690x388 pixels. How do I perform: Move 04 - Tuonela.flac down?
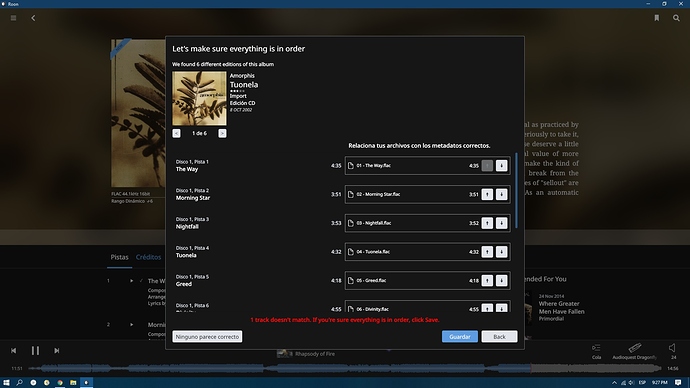[x=501, y=252]
